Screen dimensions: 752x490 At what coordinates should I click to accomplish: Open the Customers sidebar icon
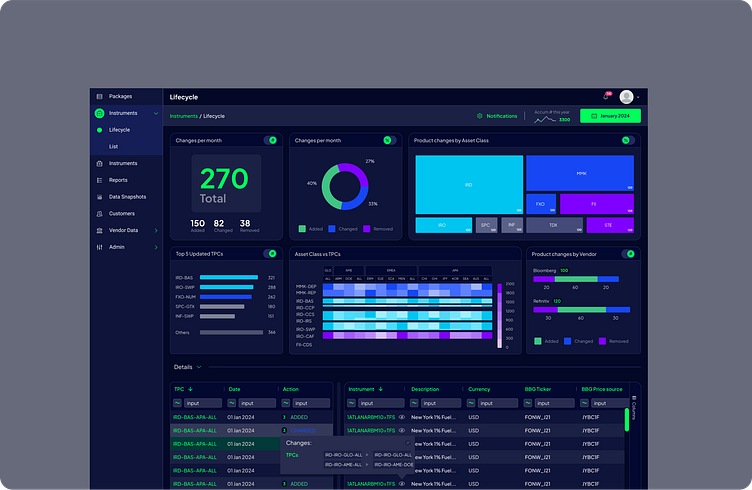[x=100, y=214]
